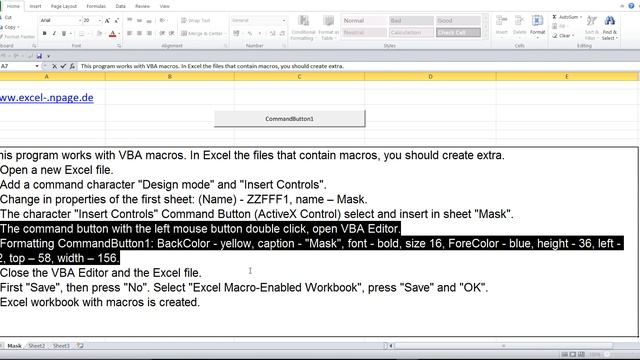Increase decimal places
Screen dimensions: 640x360
[273, 33]
